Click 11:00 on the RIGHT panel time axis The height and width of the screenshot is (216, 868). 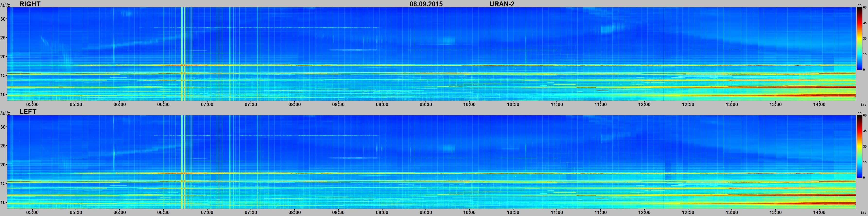[x=557, y=104]
